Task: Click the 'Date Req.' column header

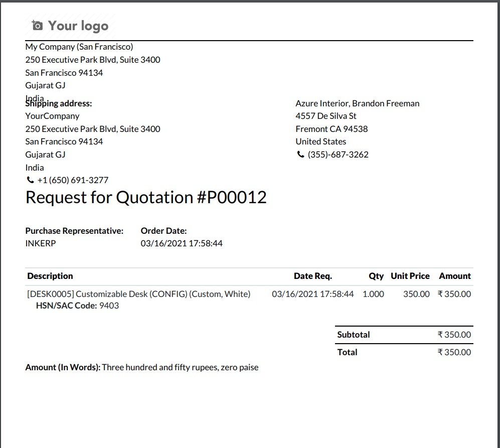Action: tap(313, 276)
